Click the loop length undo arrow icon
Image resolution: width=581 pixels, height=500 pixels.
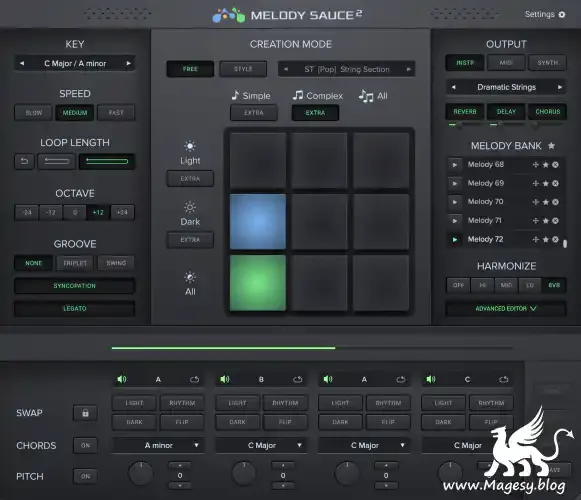(x=24, y=161)
